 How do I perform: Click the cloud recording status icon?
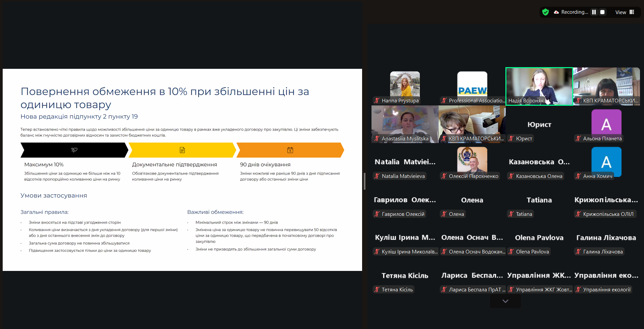click(x=556, y=12)
